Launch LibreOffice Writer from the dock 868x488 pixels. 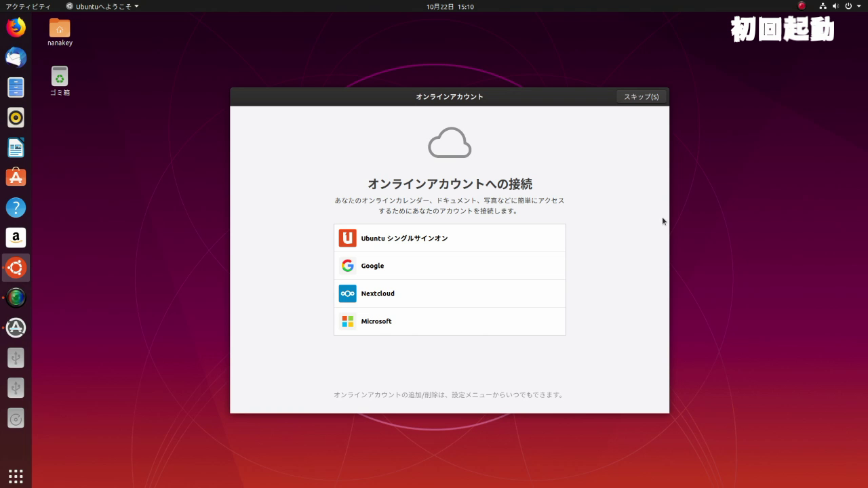pyautogui.click(x=16, y=147)
